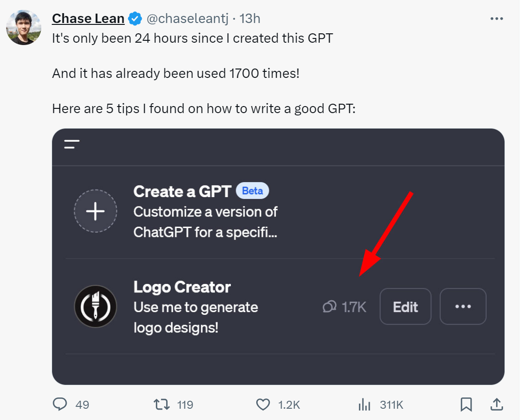Like the tweet with heart icon

click(x=263, y=405)
